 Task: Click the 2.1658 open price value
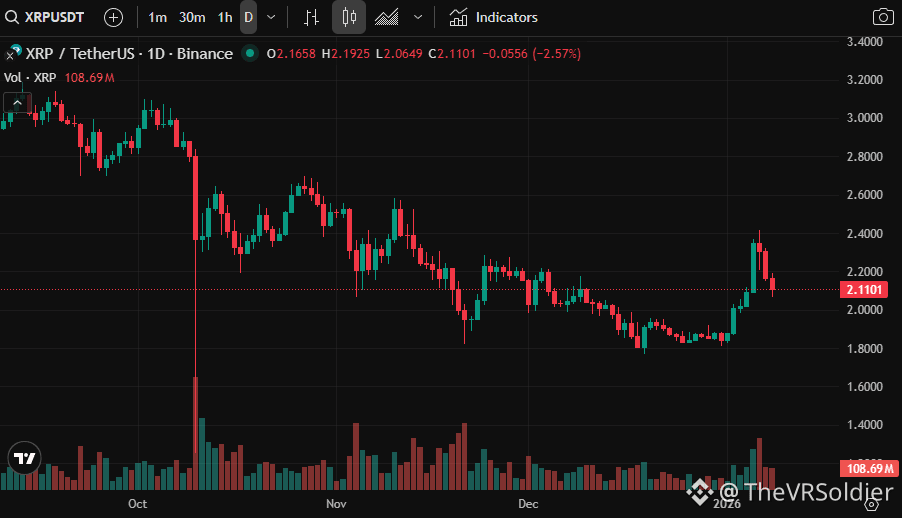296,54
